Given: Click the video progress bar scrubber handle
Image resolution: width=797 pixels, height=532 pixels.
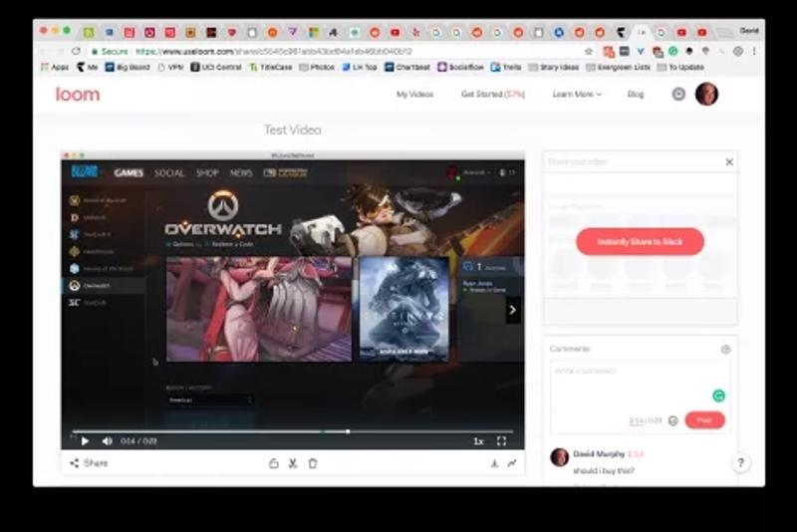Looking at the screenshot, I should [x=348, y=431].
